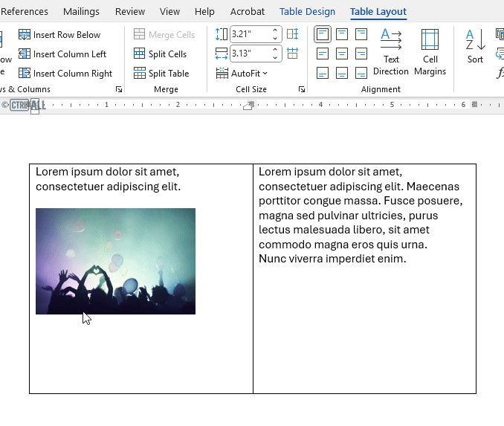Select Align Center Left
The width and height of the screenshot is (504, 426).
(323, 54)
